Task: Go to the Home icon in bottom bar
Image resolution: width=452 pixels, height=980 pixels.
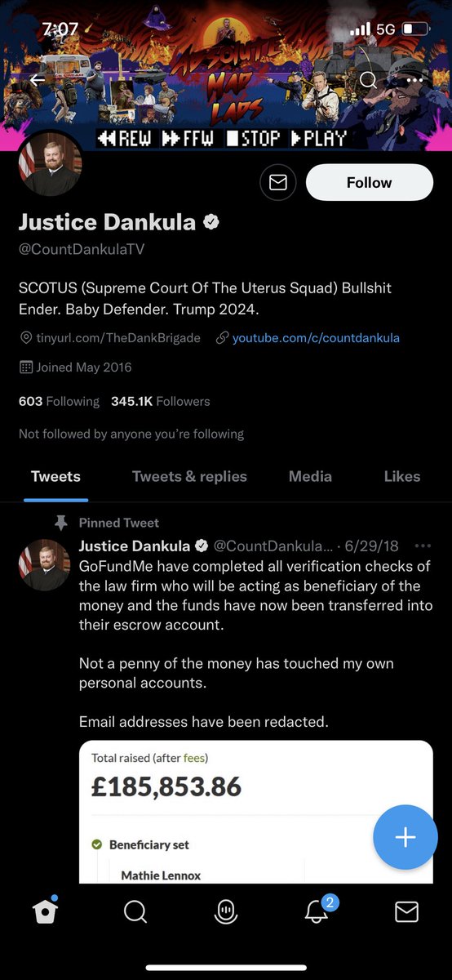Action: click(46, 911)
